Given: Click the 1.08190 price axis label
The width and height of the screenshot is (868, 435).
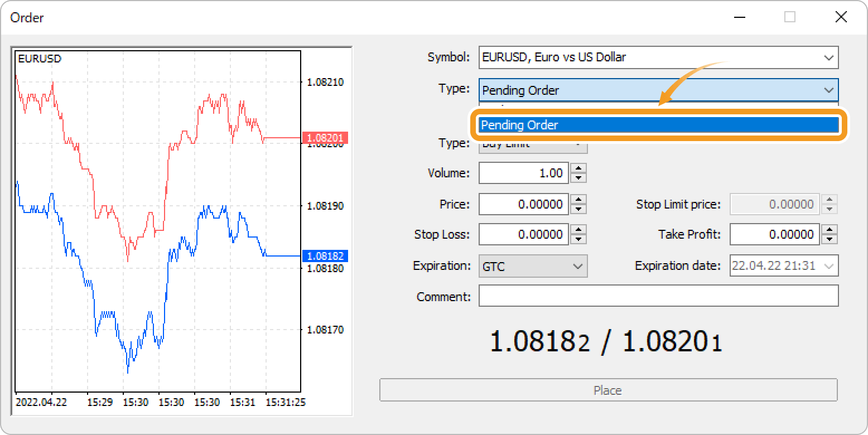Looking at the screenshot, I should pos(325,206).
